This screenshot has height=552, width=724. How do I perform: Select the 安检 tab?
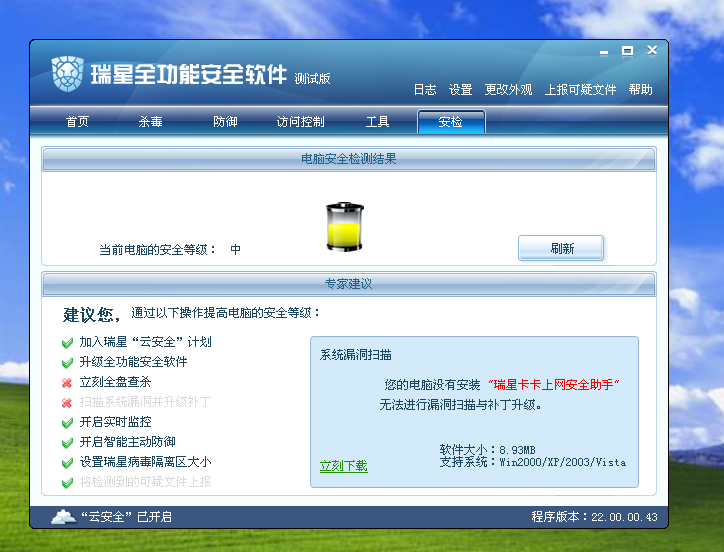coord(451,121)
